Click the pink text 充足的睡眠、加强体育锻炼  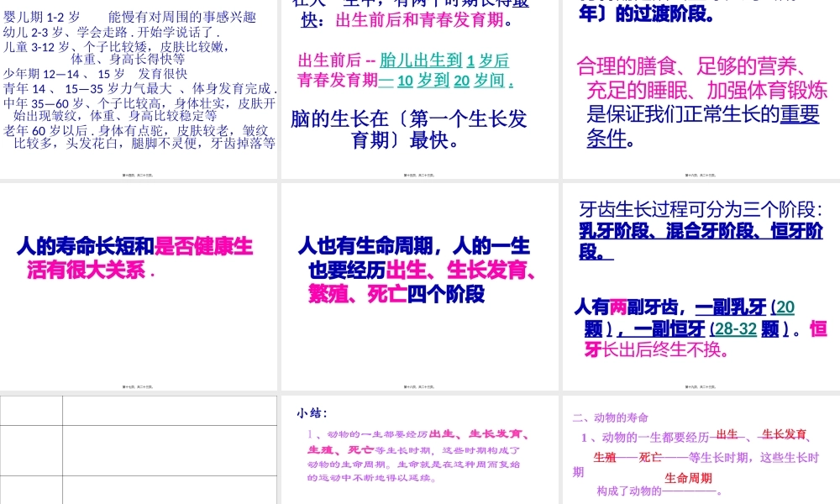click(x=707, y=91)
